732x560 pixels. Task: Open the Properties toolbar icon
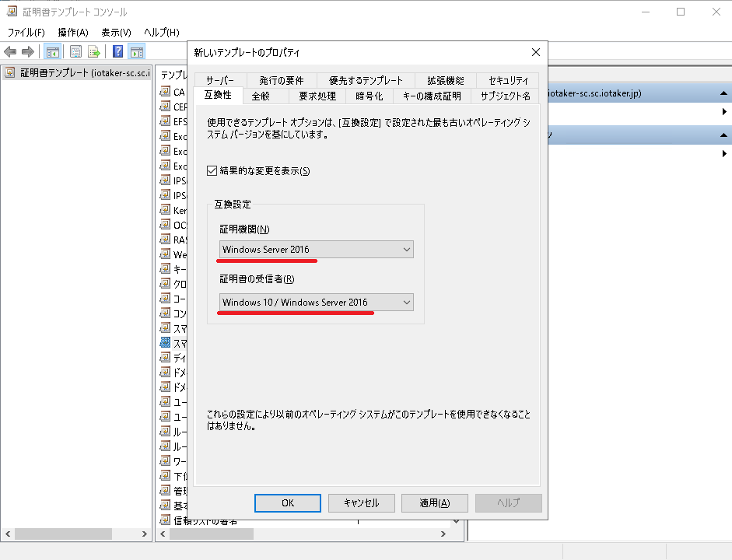point(76,52)
